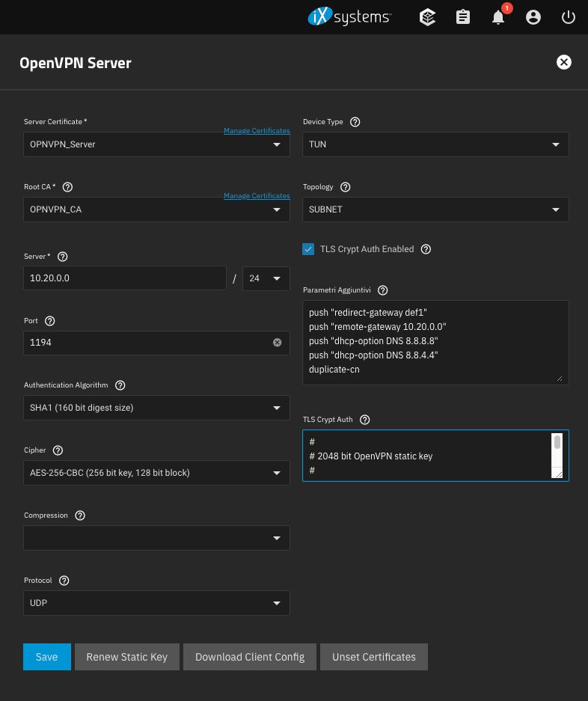588x701 pixels.
Task: Click into the Server IP address field
Action: (x=124, y=278)
